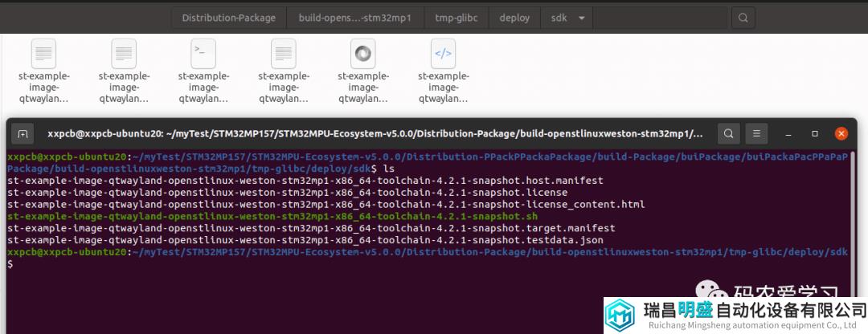
Task: Minimize the terminal window
Action: point(788,134)
